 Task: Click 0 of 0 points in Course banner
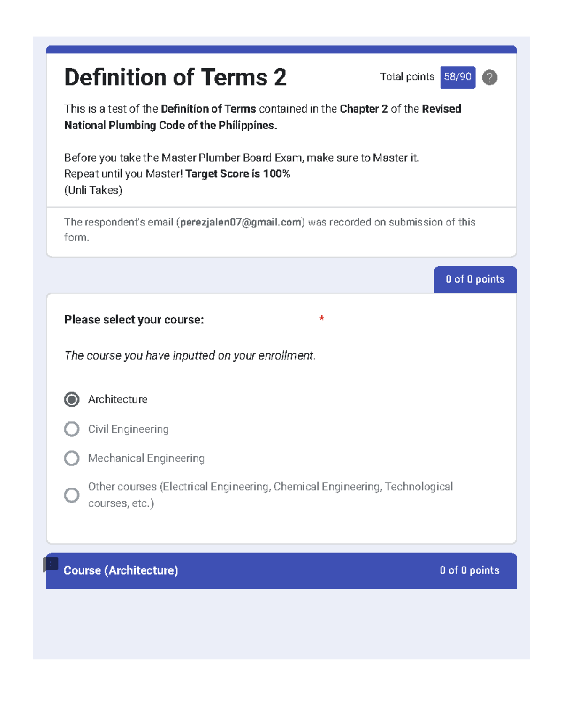tap(470, 570)
